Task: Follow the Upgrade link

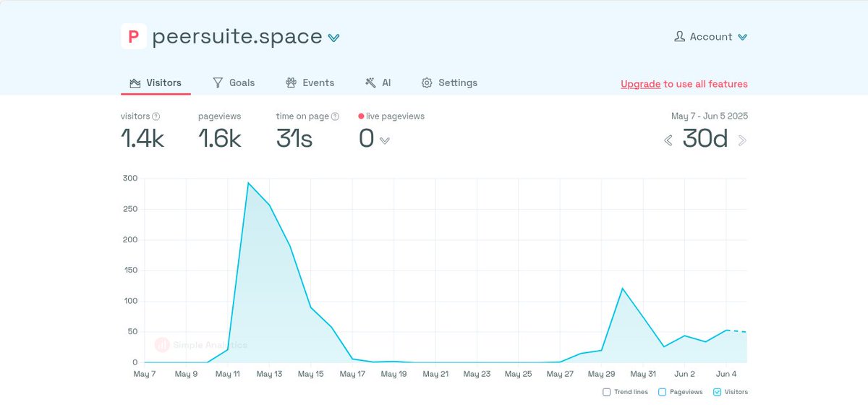Action: 640,84
